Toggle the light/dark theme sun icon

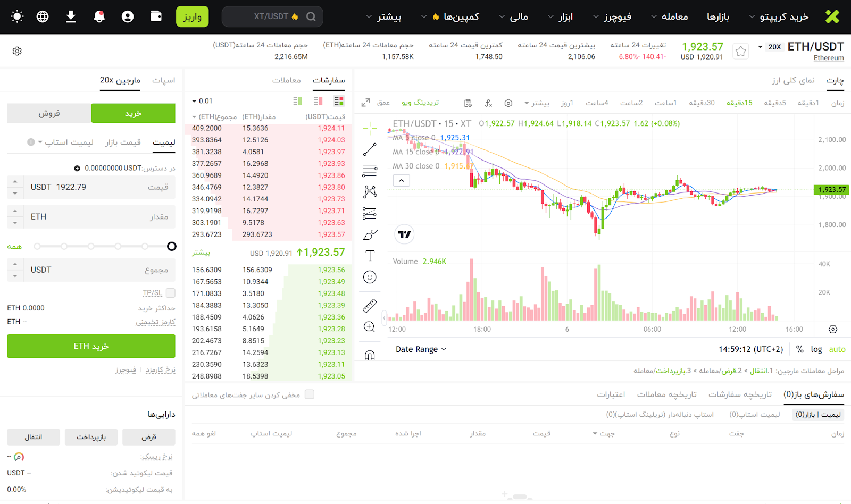(x=17, y=16)
